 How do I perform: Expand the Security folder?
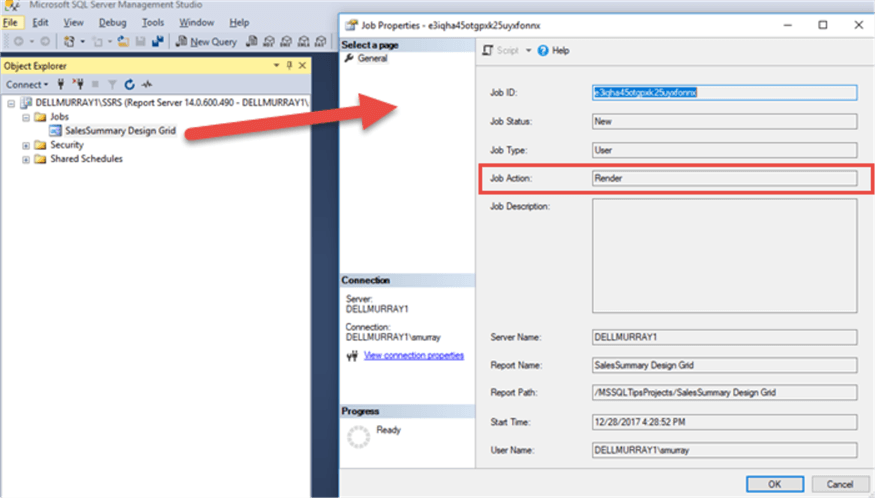[26, 145]
